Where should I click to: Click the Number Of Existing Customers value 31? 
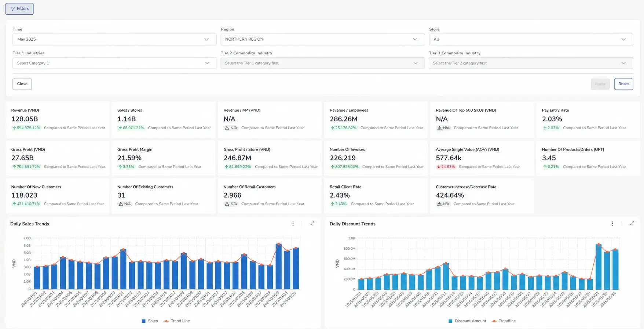(x=121, y=195)
